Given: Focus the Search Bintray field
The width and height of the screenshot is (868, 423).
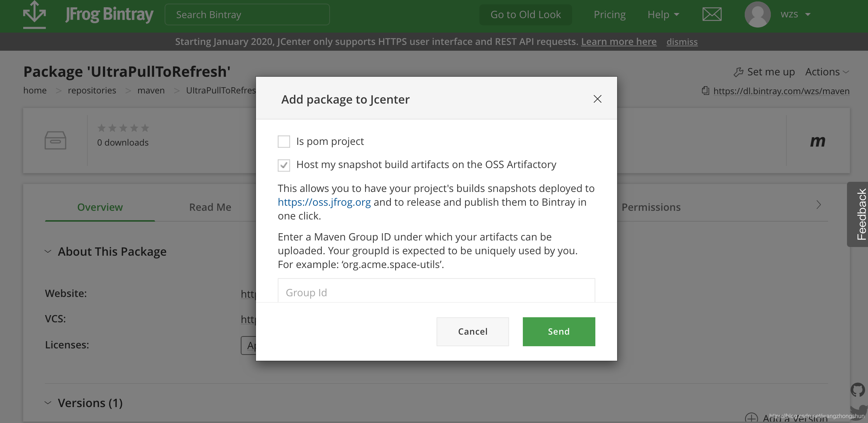Looking at the screenshot, I should pos(247,14).
